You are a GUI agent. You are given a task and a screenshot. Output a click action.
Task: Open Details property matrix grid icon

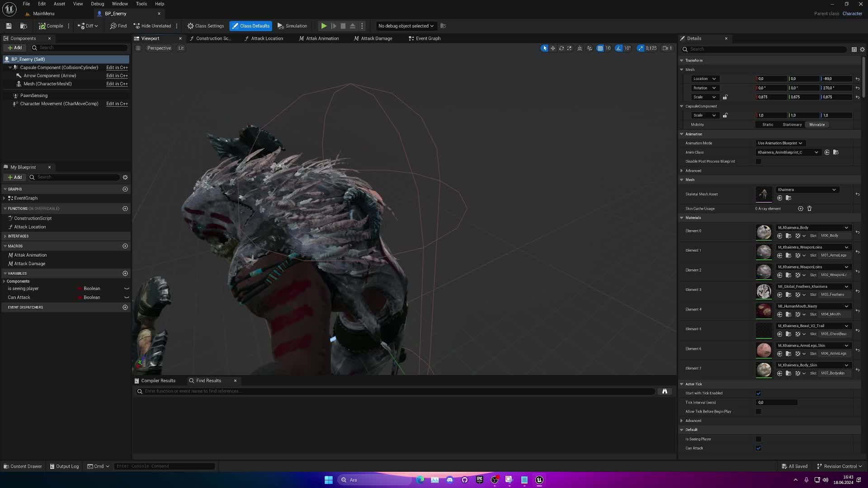pos(854,49)
